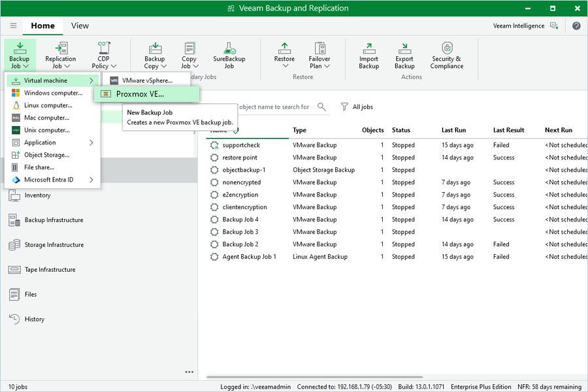The width and height of the screenshot is (588, 392).
Task: Open Backup Infrastructure in the sidebar
Action: pyautogui.click(x=54, y=220)
